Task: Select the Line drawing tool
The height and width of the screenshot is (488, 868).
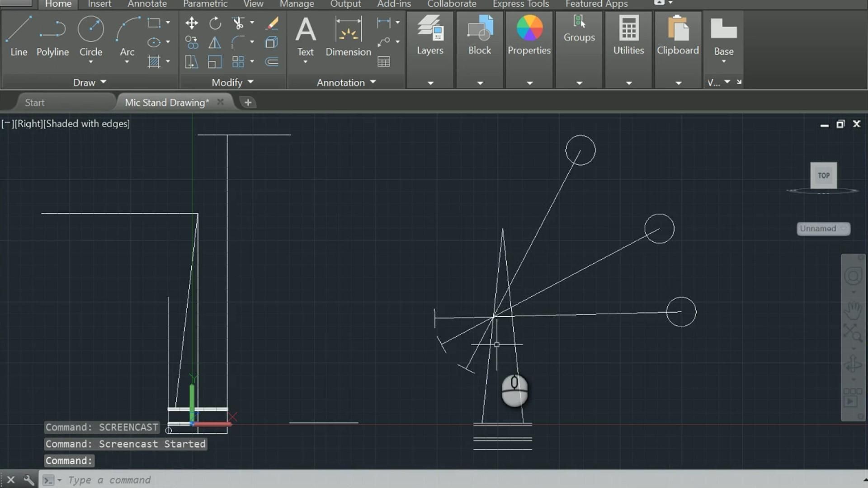Action: [19, 36]
